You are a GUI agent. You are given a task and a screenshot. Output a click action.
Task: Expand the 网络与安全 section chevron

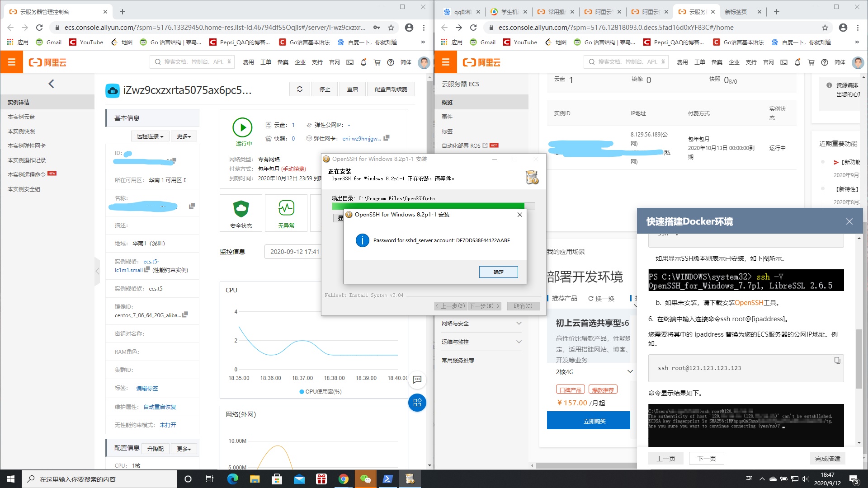click(x=519, y=323)
